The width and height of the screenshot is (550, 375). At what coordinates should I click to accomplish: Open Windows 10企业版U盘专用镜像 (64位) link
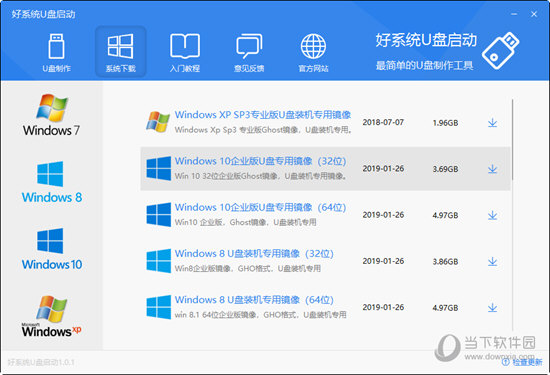(x=260, y=207)
